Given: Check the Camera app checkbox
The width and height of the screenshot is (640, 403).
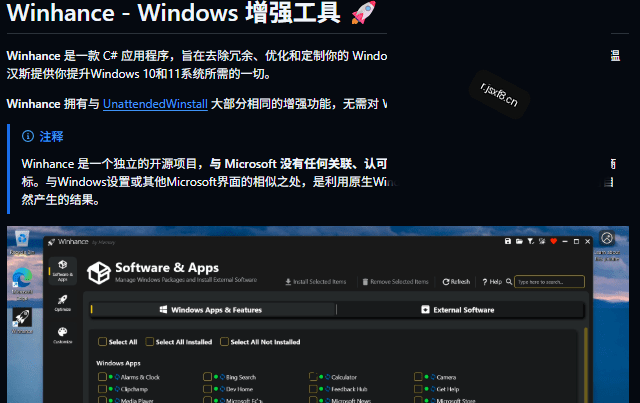Looking at the screenshot, I should pyautogui.click(x=418, y=376).
